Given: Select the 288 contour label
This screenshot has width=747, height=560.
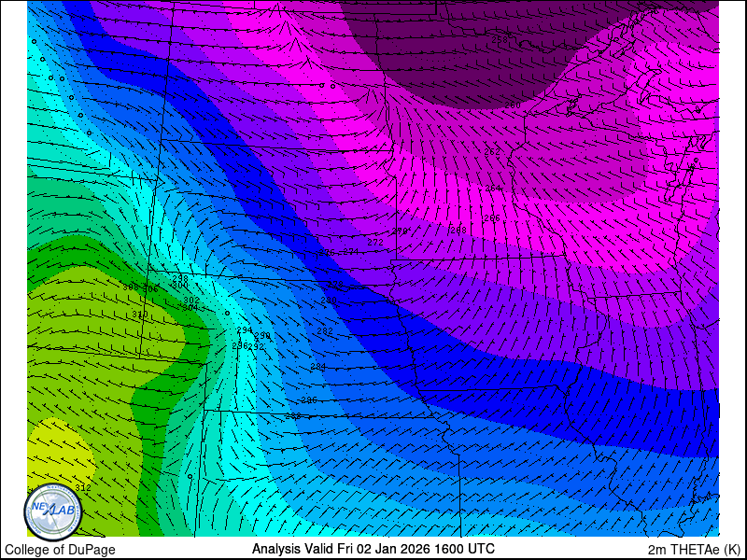Looking at the screenshot, I should (293, 415).
